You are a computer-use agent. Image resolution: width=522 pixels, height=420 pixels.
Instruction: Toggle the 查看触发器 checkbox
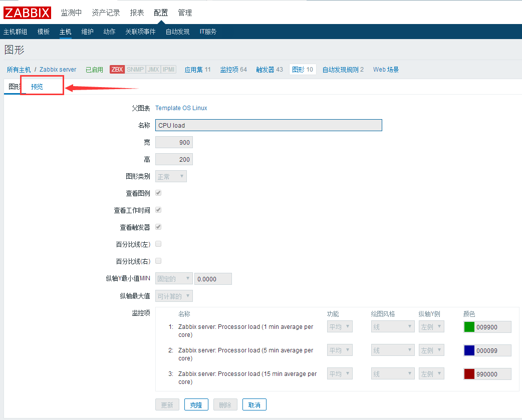158,227
